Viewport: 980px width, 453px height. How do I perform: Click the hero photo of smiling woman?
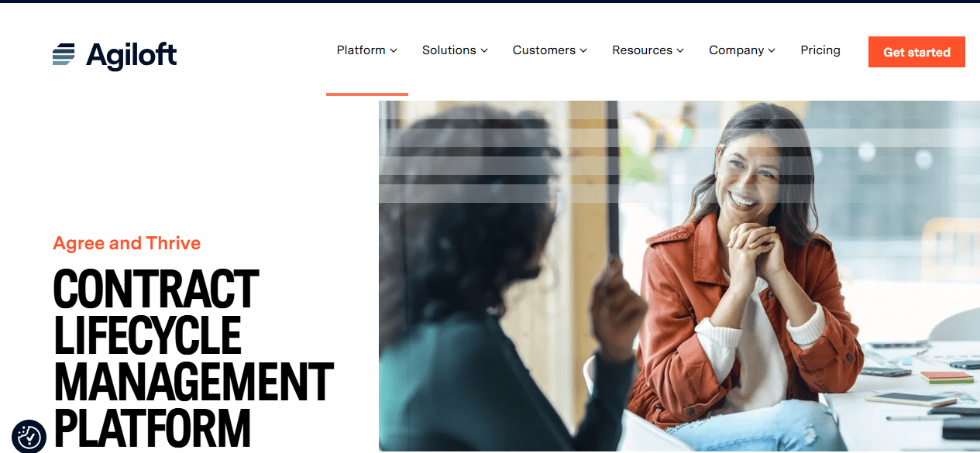pyautogui.click(x=679, y=276)
